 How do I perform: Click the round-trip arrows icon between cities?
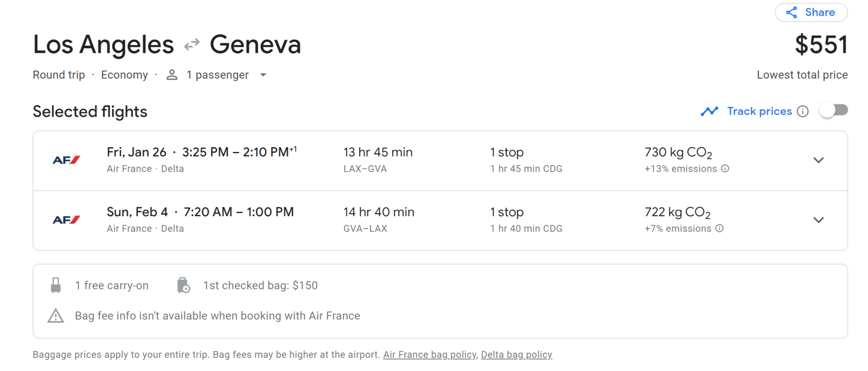pos(192,45)
